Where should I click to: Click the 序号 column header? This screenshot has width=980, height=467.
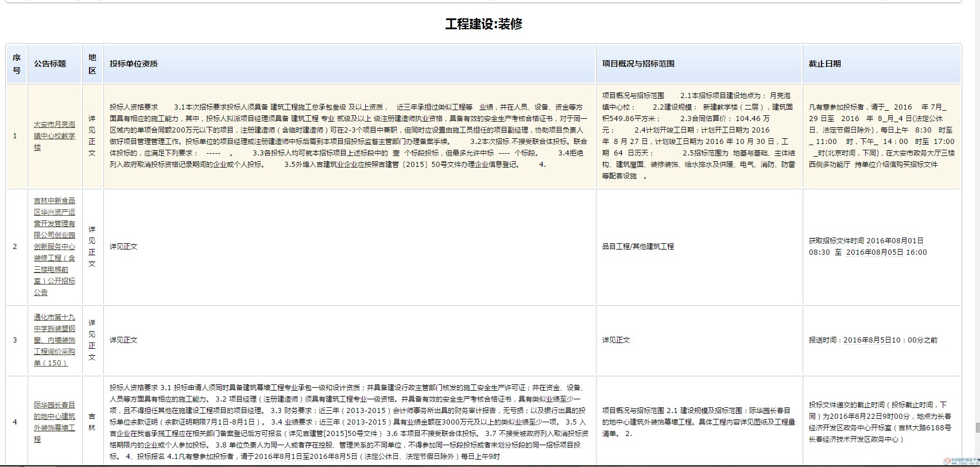click(17, 64)
